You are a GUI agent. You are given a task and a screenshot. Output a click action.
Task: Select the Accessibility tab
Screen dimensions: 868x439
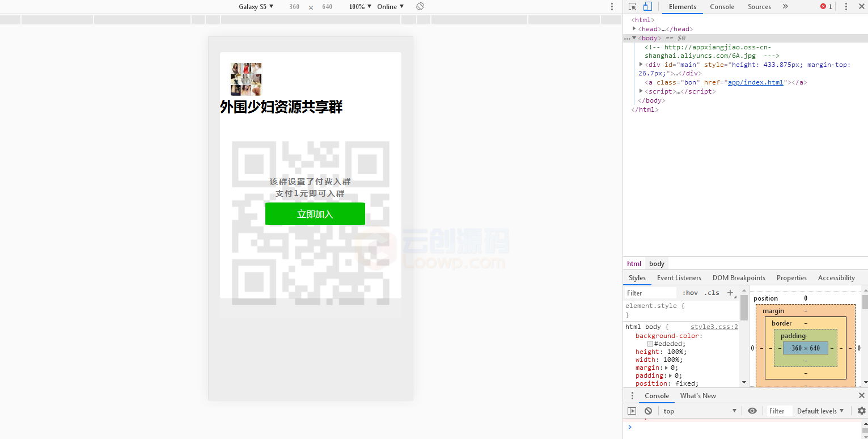[x=836, y=278]
